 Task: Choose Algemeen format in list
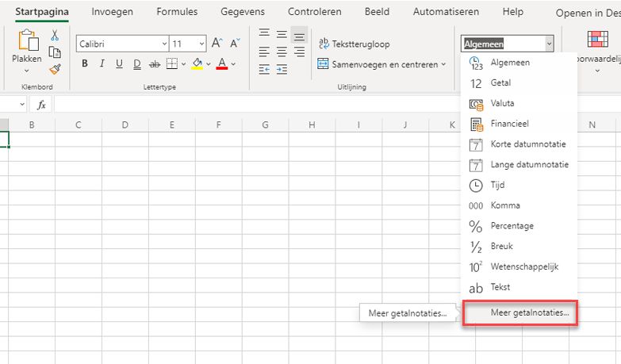pyautogui.click(x=519, y=63)
